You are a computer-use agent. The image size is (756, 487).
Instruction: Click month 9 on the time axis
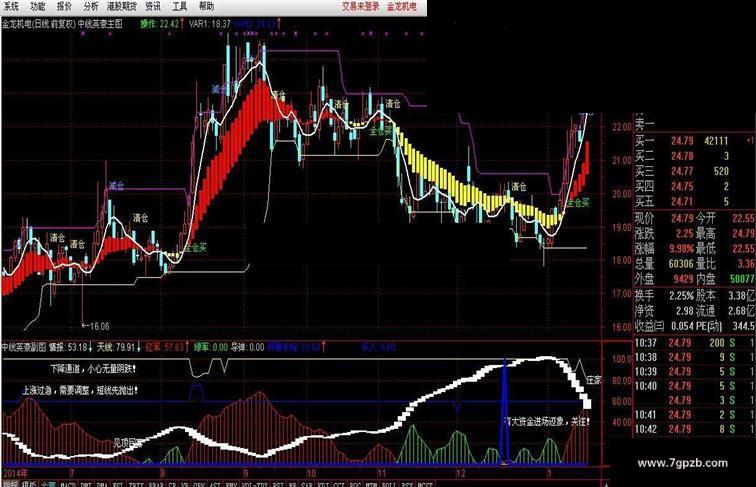(246, 473)
